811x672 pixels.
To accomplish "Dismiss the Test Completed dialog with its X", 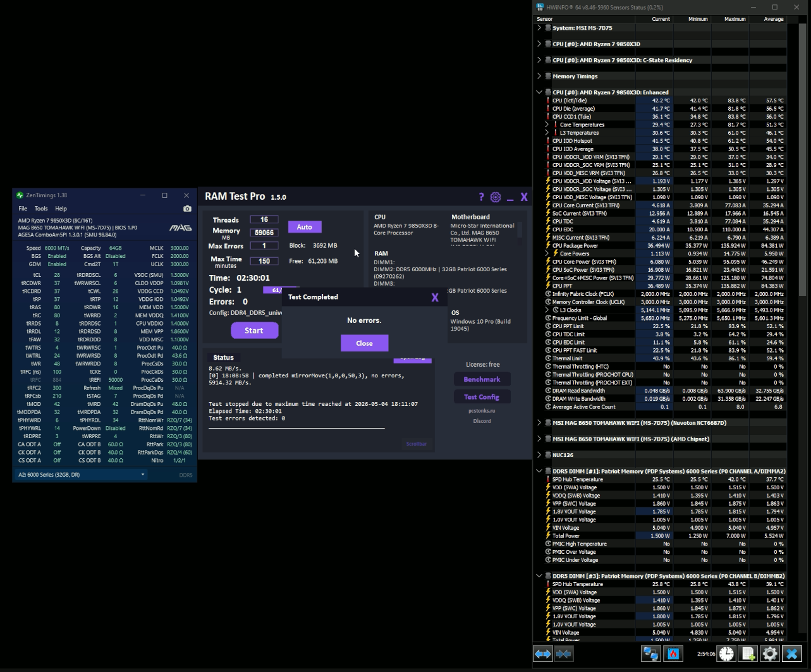I will point(435,297).
